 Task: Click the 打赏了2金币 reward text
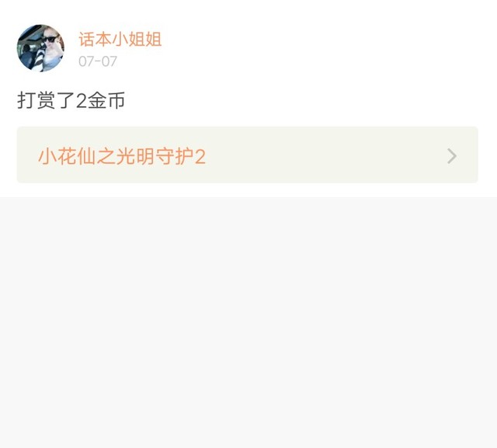[71, 100]
